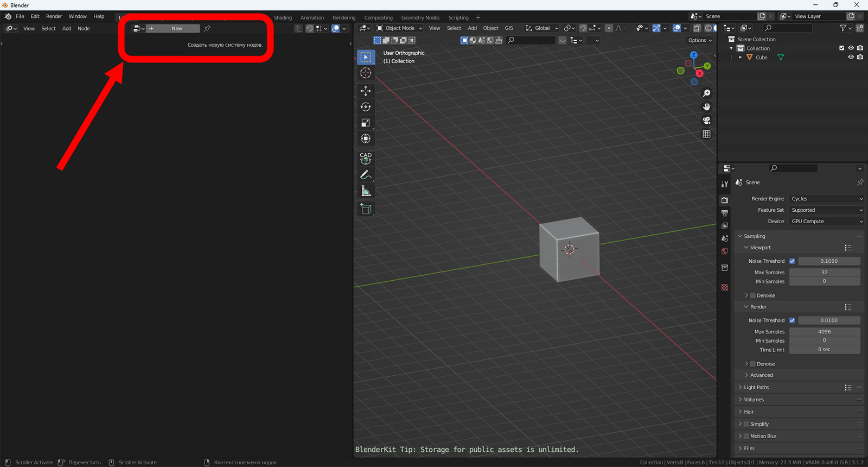The image size is (868, 467).
Task: Pick the Measure tool
Action: click(x=366, y=191)
